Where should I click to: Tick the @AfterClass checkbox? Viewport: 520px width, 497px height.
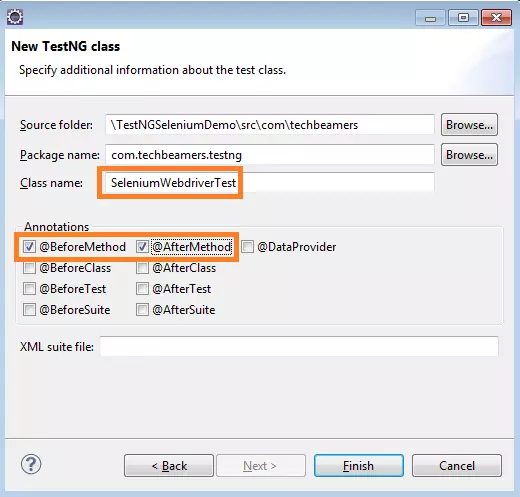click(x=142, y=268)
